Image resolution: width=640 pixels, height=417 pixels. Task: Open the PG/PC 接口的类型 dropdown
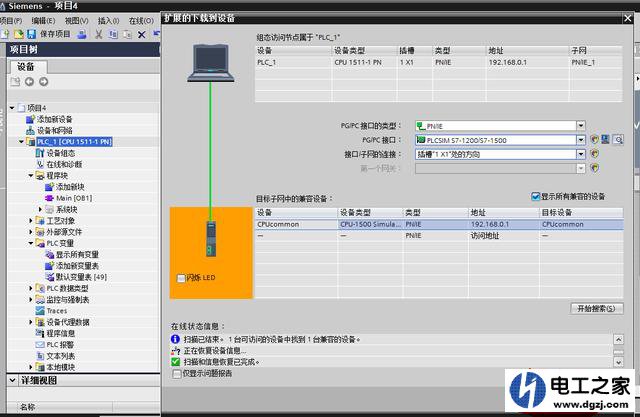[x=581, y=126]
